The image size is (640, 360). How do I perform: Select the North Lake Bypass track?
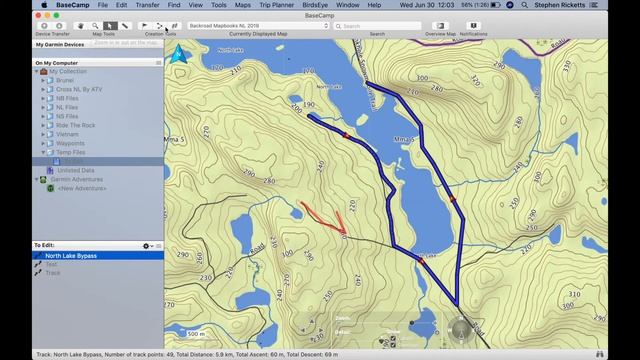click(98, 256)
